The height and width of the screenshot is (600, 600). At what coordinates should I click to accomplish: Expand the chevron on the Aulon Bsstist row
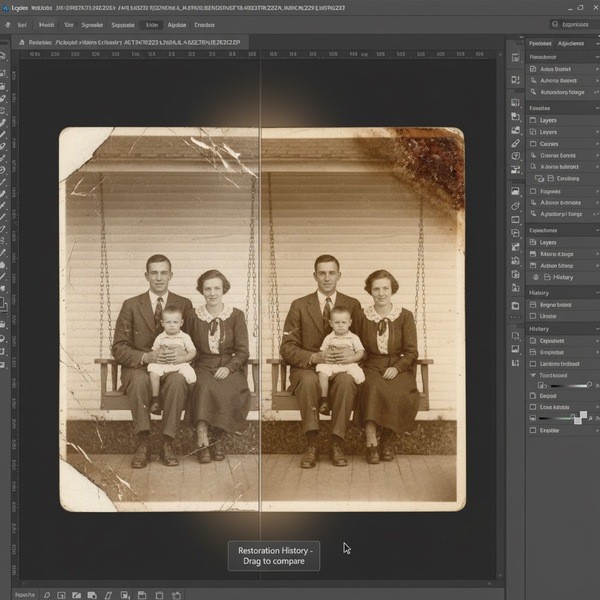pos(597,69)
